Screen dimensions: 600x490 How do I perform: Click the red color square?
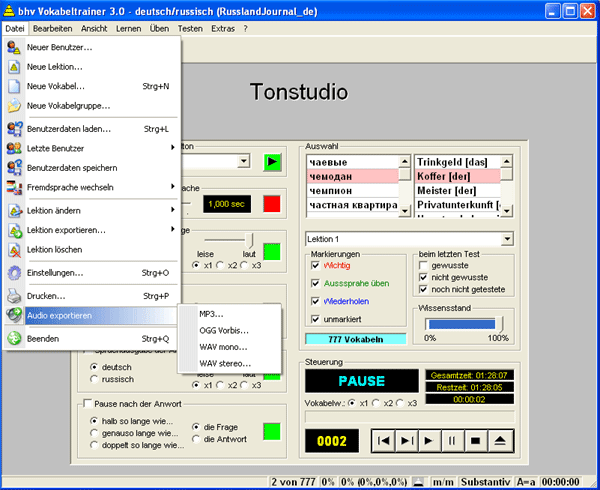coord(272,203)
